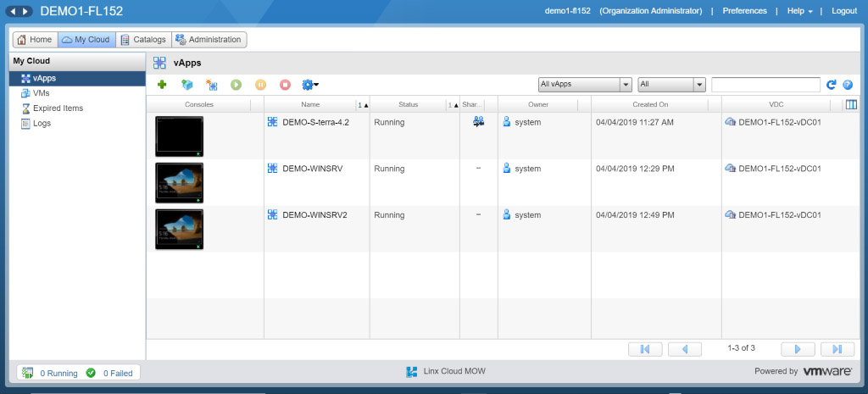868x394 pixels.
Task: Click the VDC column header
Action: click(776, 104)
